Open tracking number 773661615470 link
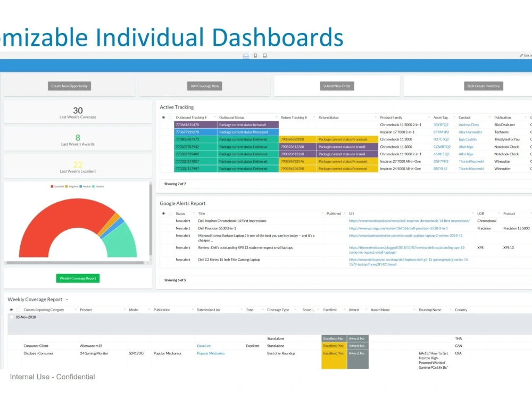The width and height of the screenshot is (532, 399). coord(187,125)
